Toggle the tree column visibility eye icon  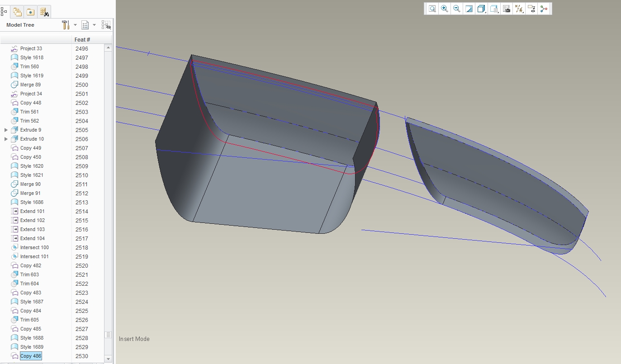point(106,25)
